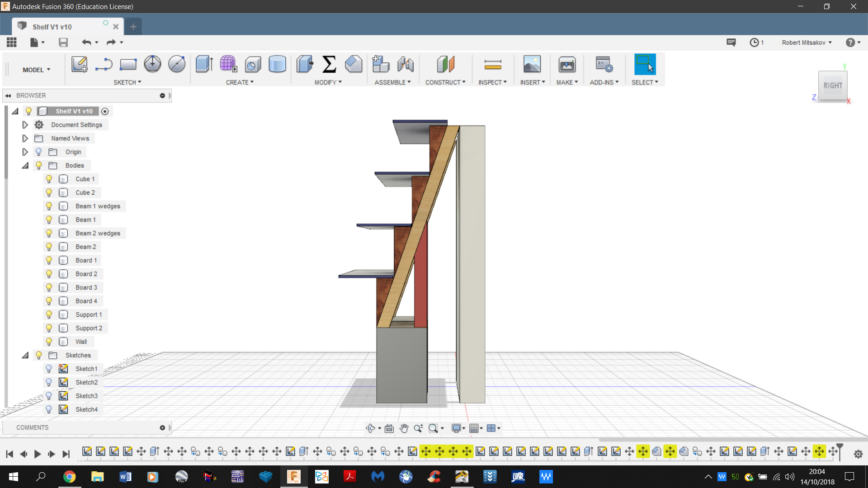
Task: Open the INSPECT menu
Action: click(x=492, y=82)
